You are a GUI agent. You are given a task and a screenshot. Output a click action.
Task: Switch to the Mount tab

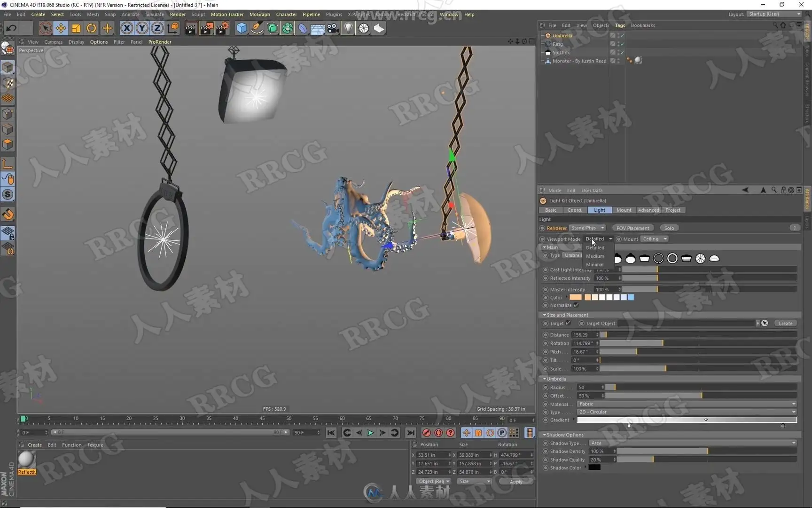624,210
